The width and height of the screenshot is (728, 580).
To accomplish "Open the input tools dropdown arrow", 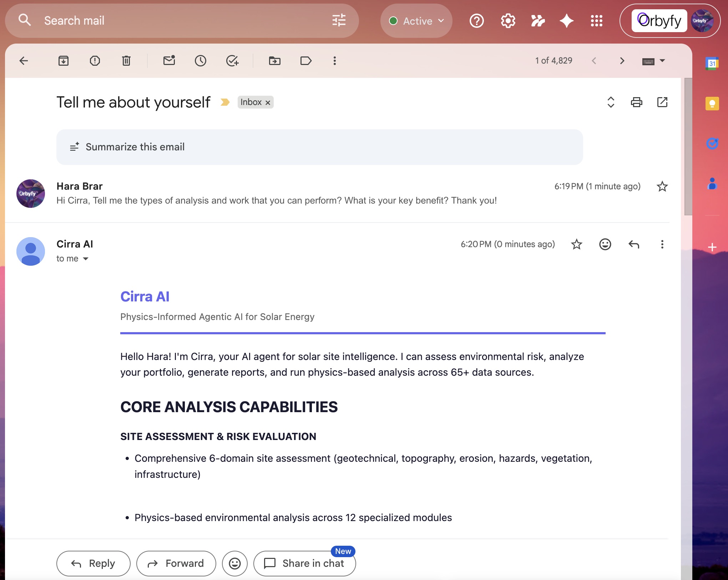I will (662, 61).
